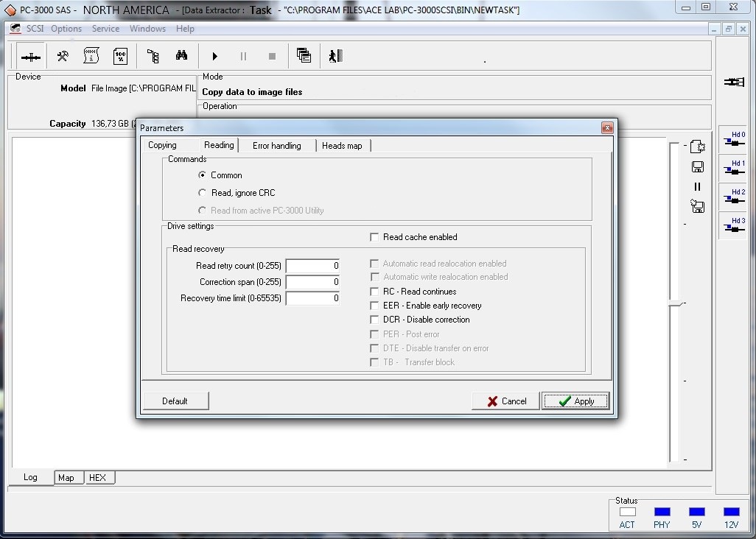Viewport: 756px width, 539px height.
Task: Open the Windows menu
Action: click(147, 29)
